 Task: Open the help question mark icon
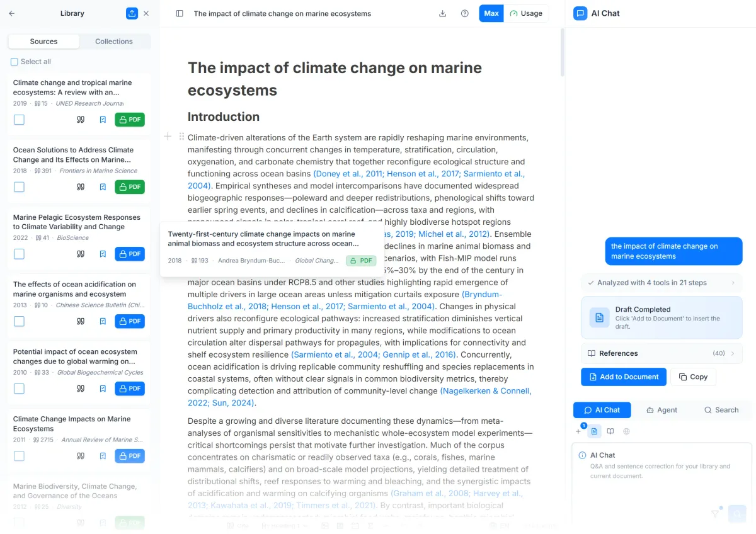point(465,13)
